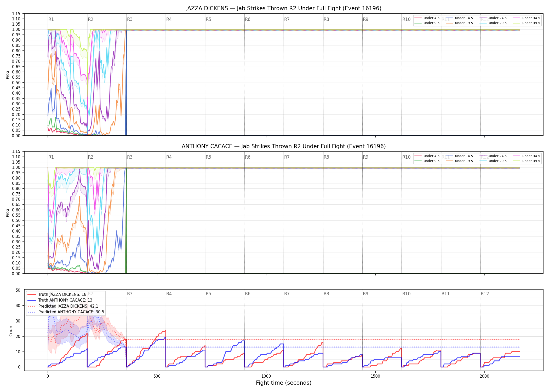Click 'under 19.5' legend entry in top chart
This screenshot has width=549, height=392.
[459, 23]
